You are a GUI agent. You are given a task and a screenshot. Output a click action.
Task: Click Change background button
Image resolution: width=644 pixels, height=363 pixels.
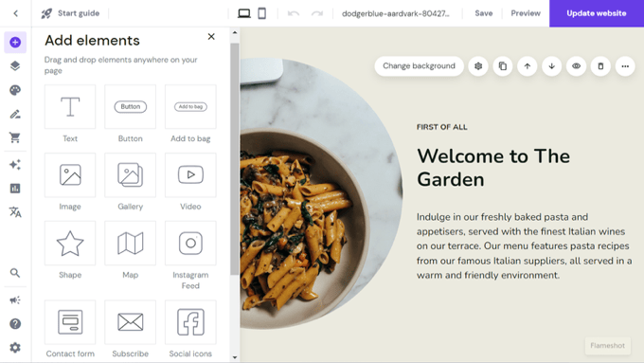pos(419,66)
